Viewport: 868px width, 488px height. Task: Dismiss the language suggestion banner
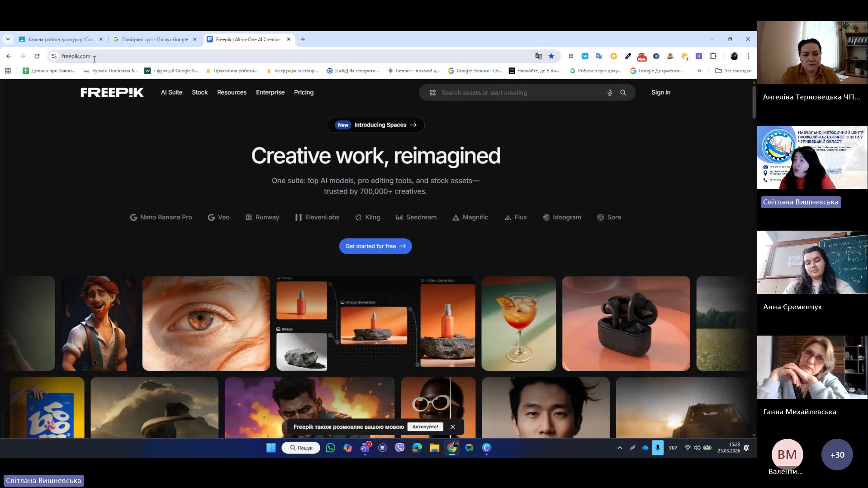(x=452, y=426)
